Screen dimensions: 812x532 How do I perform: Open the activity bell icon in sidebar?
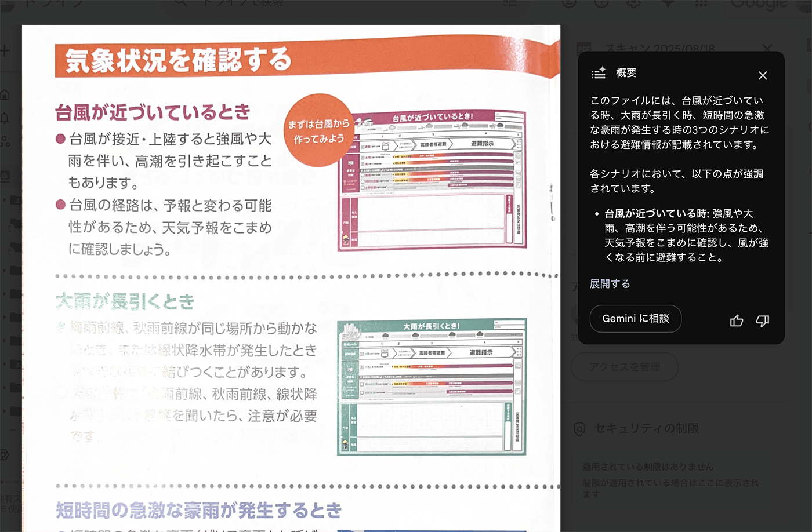[5, 118]
